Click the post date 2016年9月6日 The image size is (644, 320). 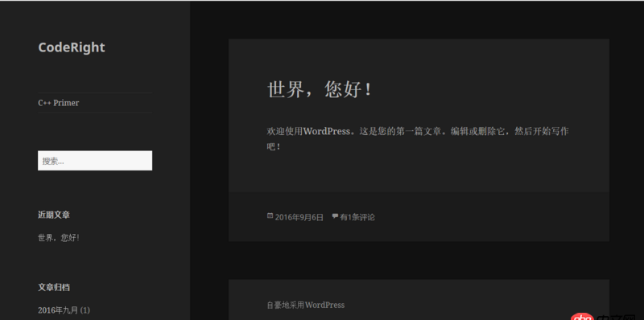click(x=299, y=217)
